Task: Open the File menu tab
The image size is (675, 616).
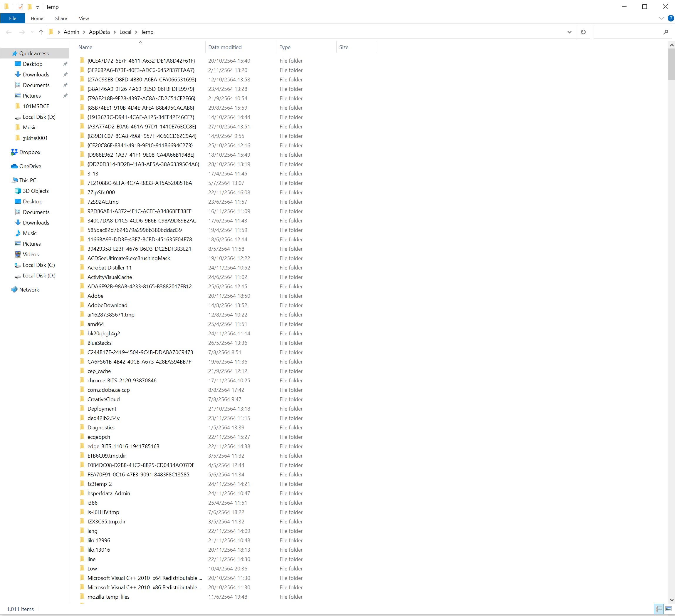Action: (12, 19)
